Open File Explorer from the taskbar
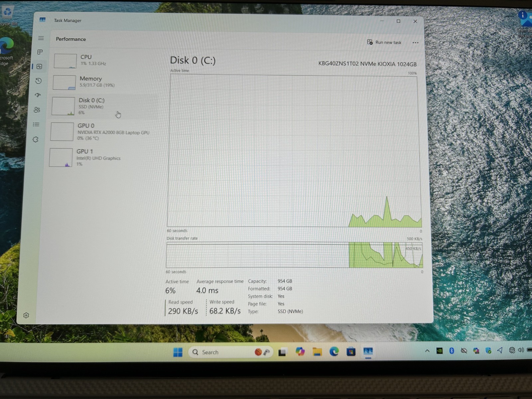Screen dimensions: 532x399 [x=317, y=351]
